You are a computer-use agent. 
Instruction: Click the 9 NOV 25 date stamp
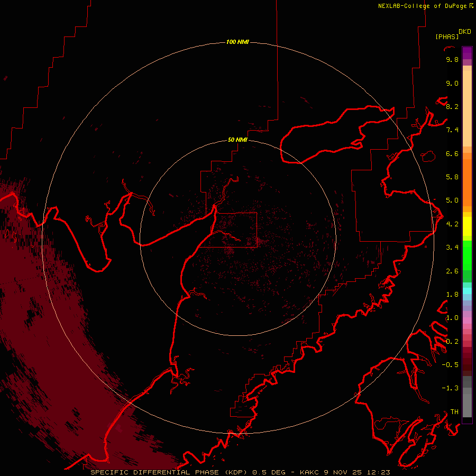(x=344, y=472)
